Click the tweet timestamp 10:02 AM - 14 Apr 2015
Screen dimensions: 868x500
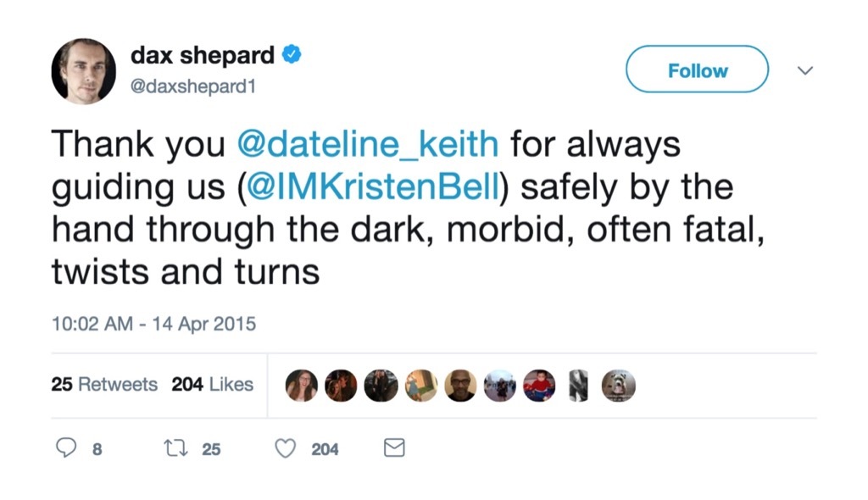(154, 323)
